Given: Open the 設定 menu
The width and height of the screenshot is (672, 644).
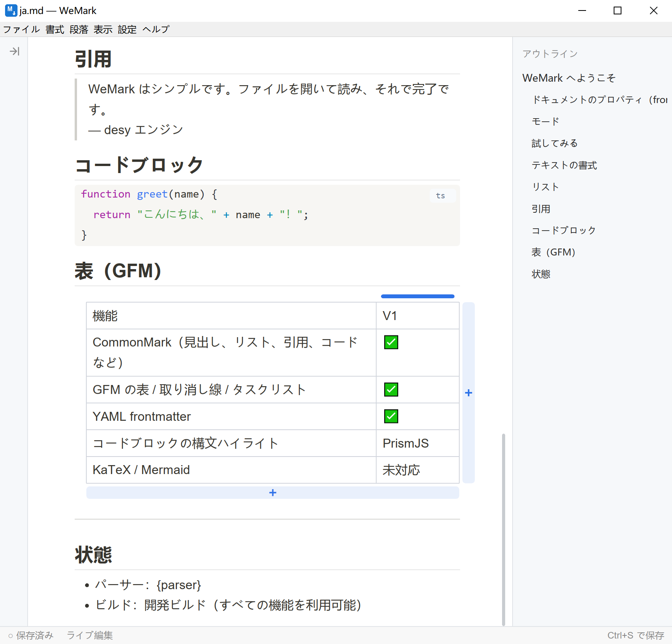Looking at the screenshot, I should click(x=127, y=30).
